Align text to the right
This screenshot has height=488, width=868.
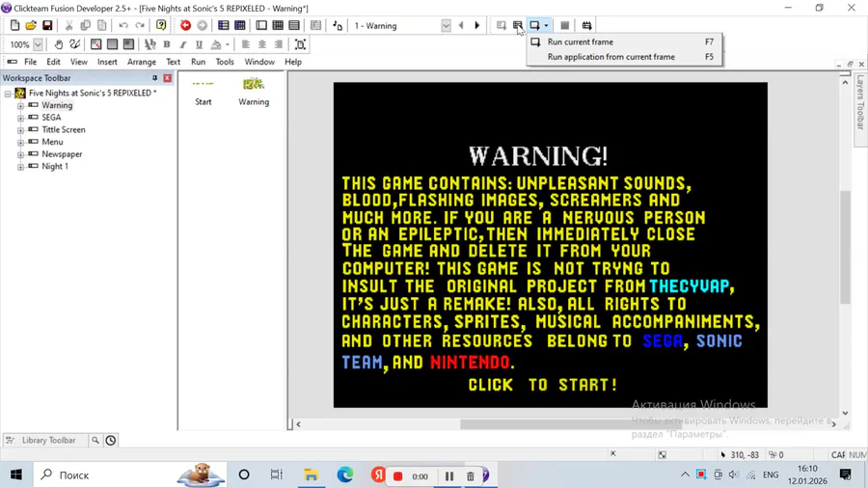click(278, 44)
